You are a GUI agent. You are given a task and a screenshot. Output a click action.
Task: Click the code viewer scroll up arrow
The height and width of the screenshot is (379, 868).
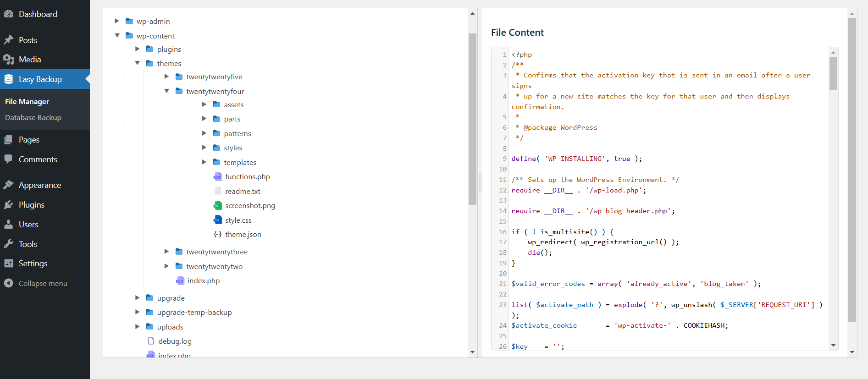click(x=833, y=52)
